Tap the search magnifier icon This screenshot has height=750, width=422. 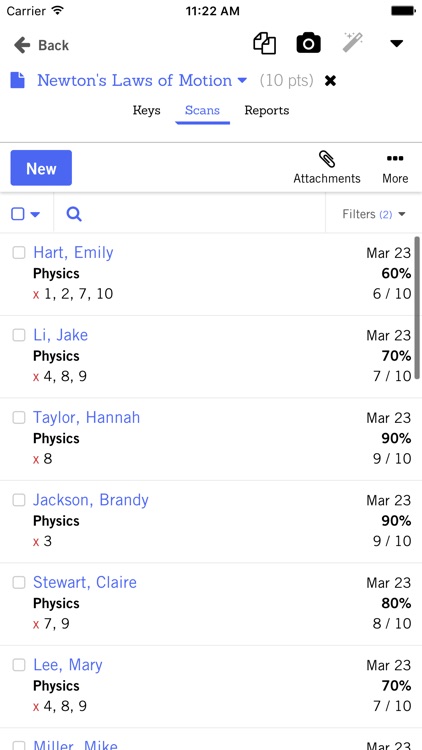(74, 214)
